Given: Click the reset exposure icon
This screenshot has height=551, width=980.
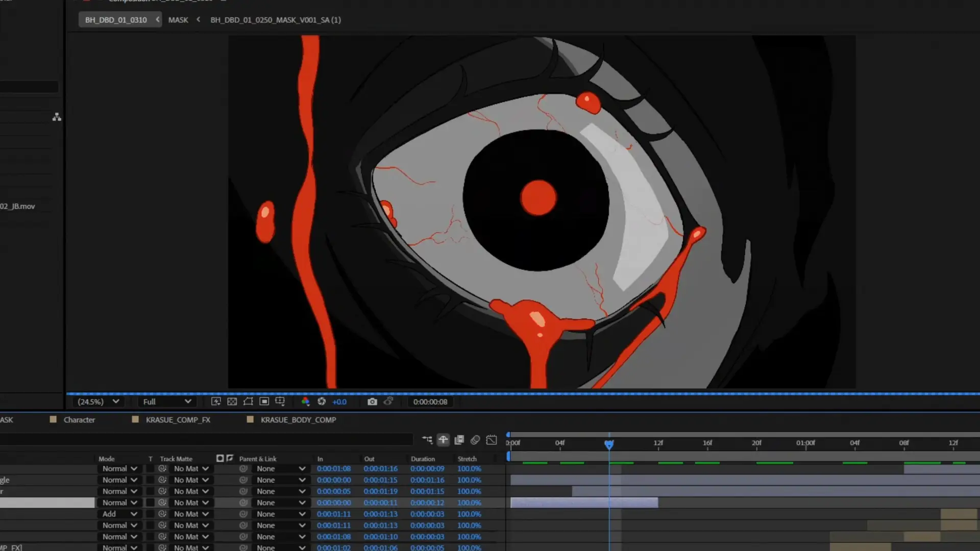Looking at the screenshot, I should coord(322,402).
